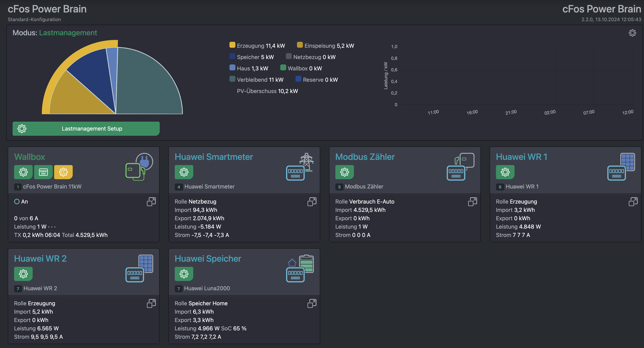The height and width of the screenshot is (348, 644).
Task: Click the Huawei Speicher tile title
Action: [x=208, y=259]
